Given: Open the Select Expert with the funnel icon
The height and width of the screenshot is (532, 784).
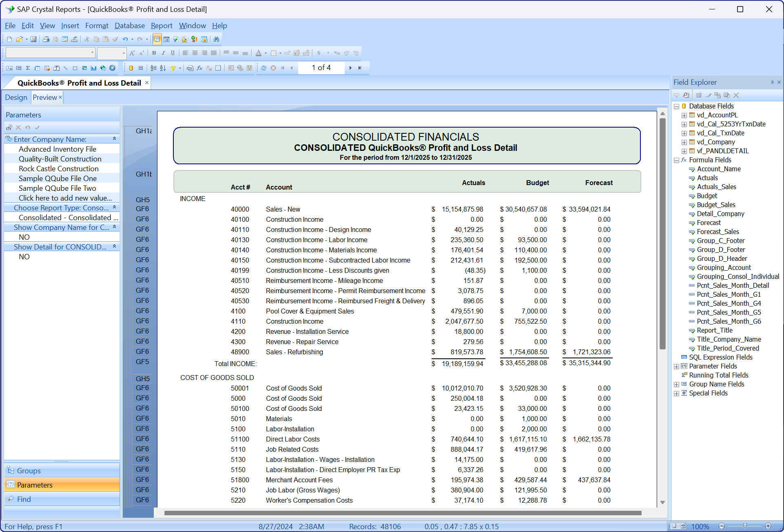Looking at the screenshot, I should (173, 68).
